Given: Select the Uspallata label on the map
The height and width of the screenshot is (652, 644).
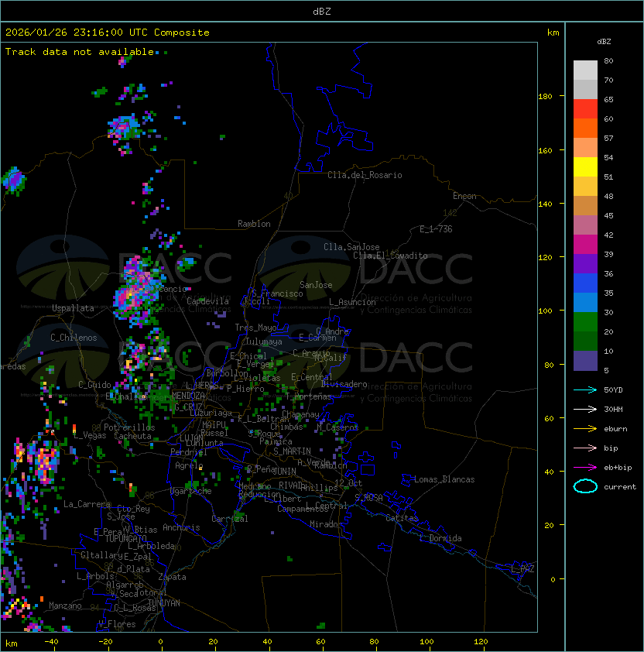Looking at the screenshot, I should click(73, 308).
